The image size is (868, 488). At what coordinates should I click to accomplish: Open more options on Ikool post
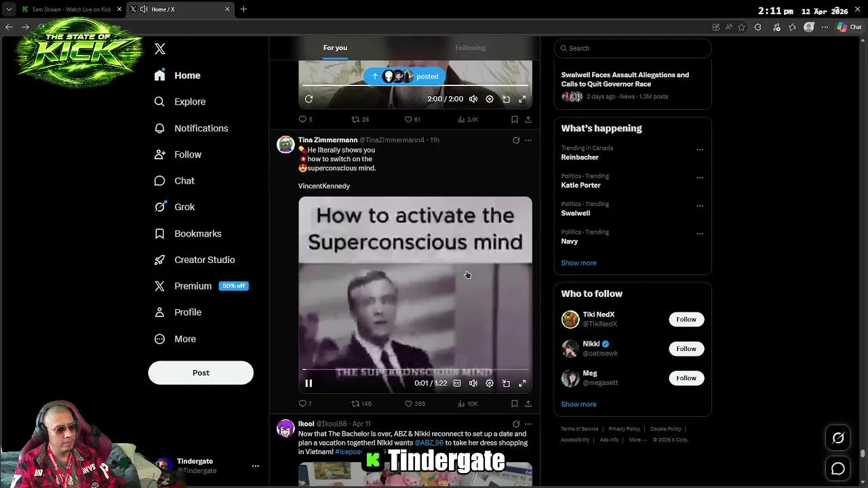tap(528, 424)
